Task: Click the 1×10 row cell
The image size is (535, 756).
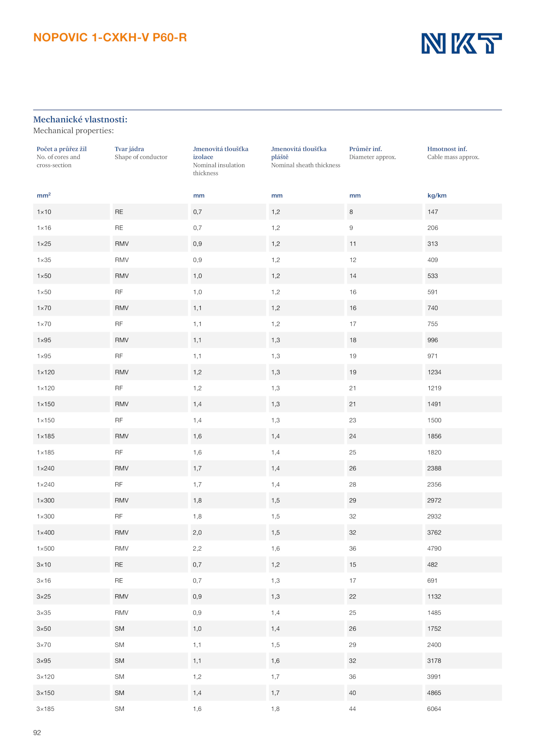Action: pos(72,211)
